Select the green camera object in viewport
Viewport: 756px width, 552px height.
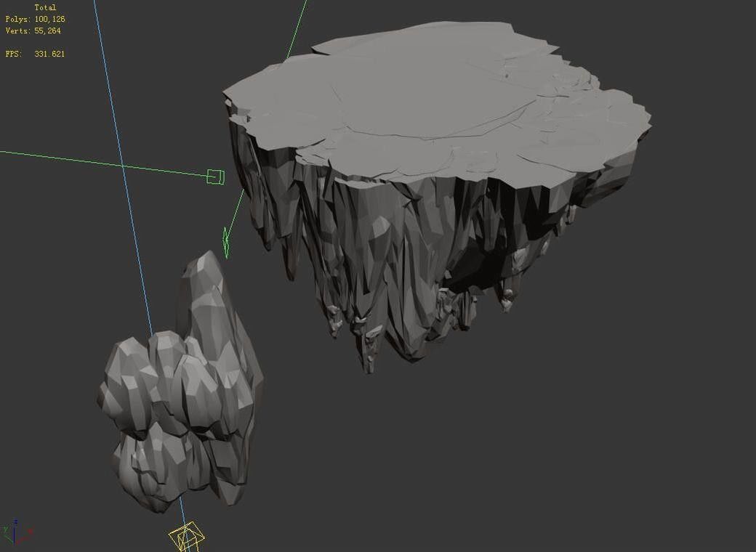(x=215, y=176)
